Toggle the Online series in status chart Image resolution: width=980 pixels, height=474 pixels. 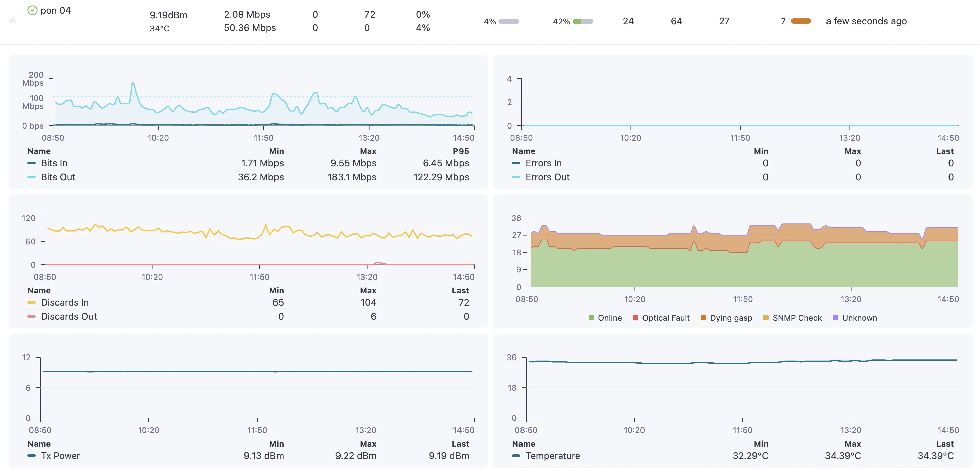click(x=606, y=318)
